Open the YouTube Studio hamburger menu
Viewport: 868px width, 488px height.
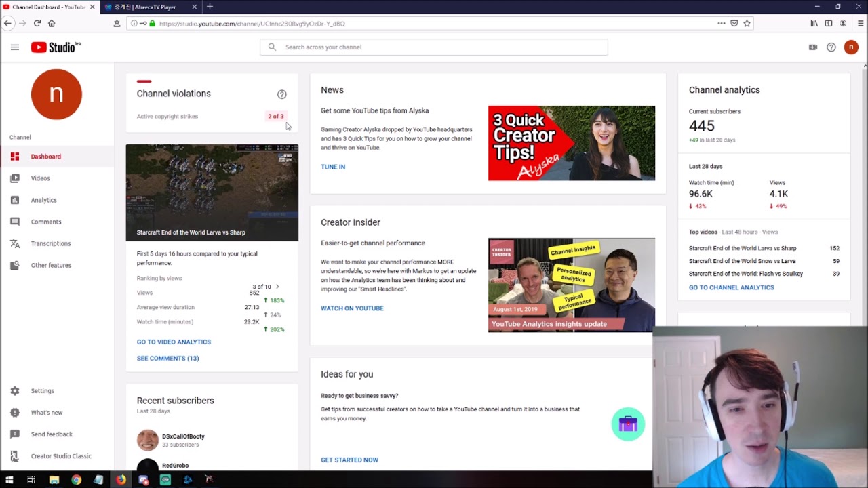[x=15, y=47]
